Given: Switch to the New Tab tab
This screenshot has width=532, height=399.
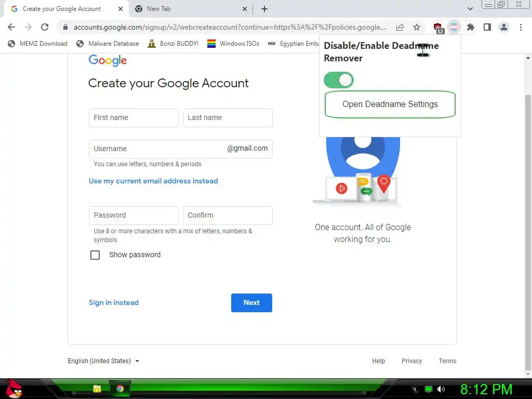Looking at the screenshot, I should pos(190,9).
